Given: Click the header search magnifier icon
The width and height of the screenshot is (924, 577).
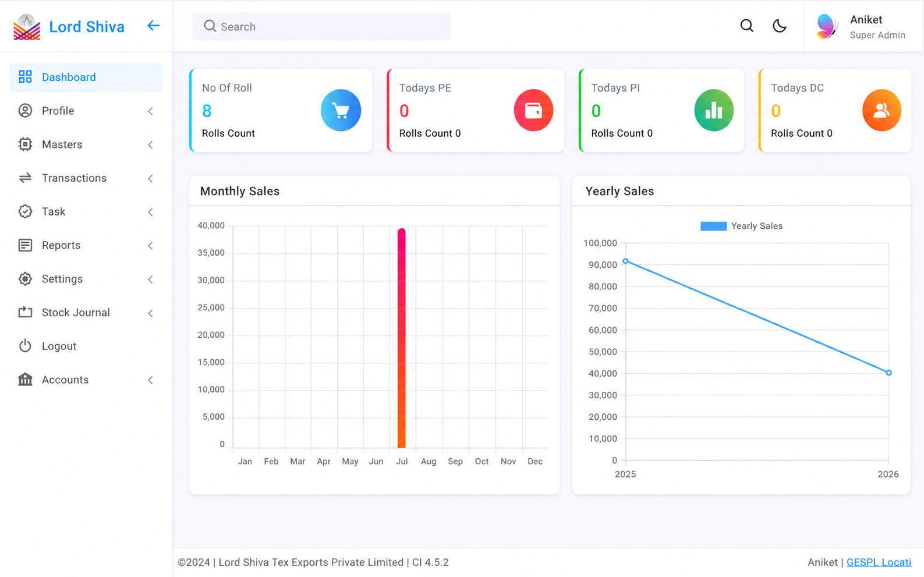Looking at the screenshot, I should [x=746, y=26].
